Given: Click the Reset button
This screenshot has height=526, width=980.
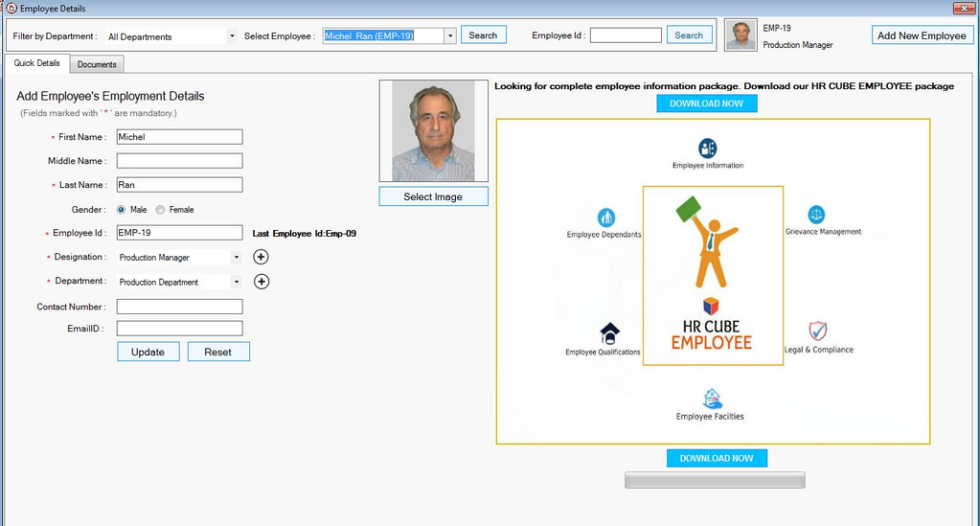Looking at the screenshot, I should click(218, 352).
